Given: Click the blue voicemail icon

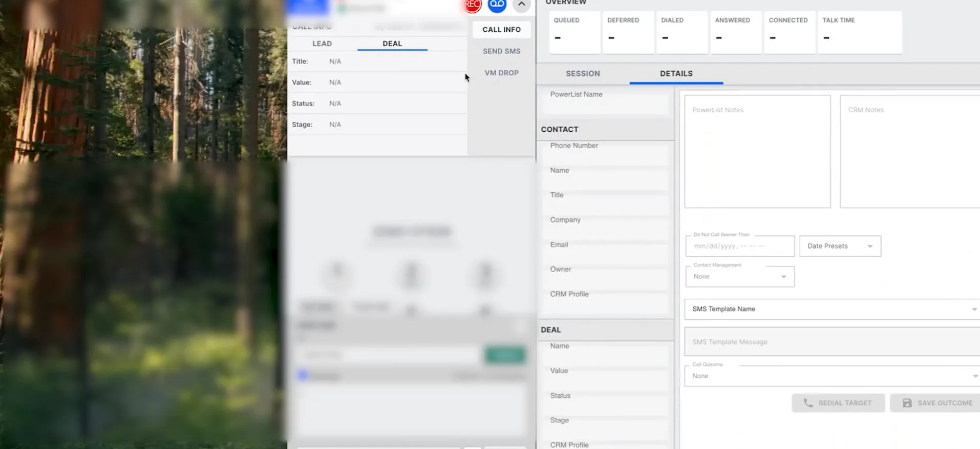Looking at the screenshot, I should (497, 5).
